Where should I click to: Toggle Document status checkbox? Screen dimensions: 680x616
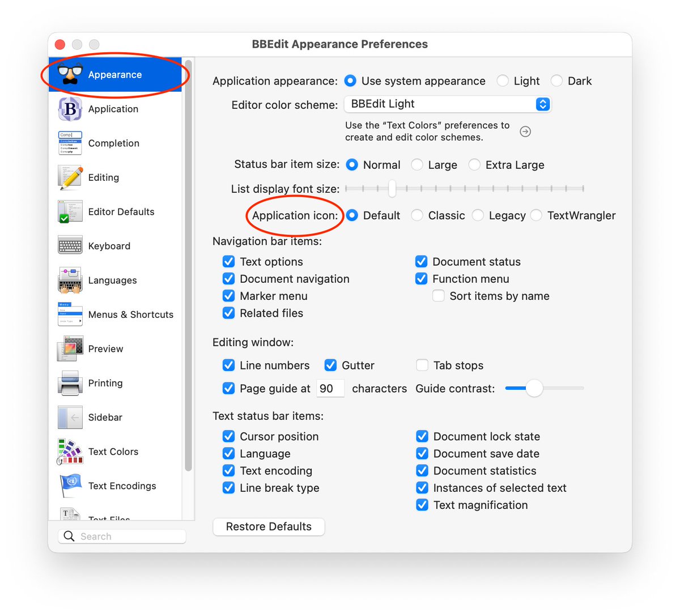(421, 261)
